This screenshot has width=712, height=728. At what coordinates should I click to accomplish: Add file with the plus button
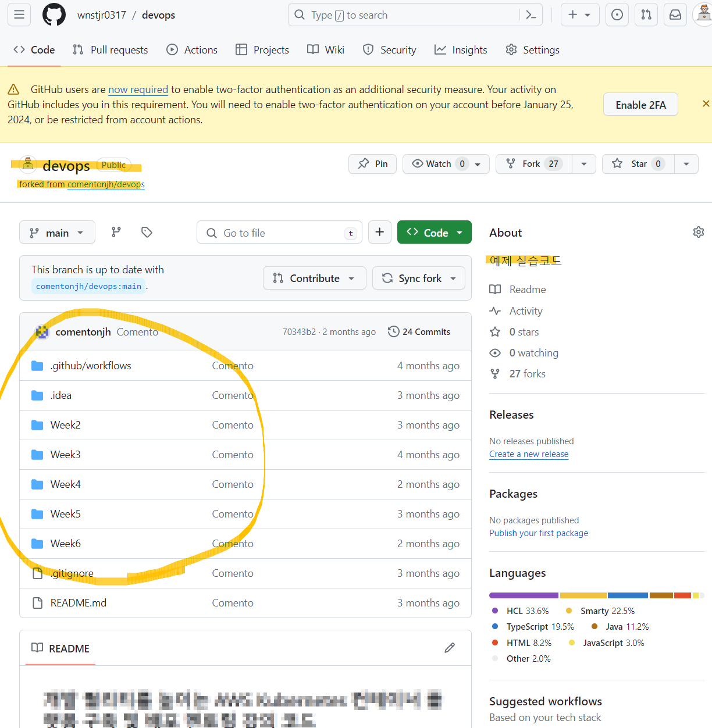[380, 232]
